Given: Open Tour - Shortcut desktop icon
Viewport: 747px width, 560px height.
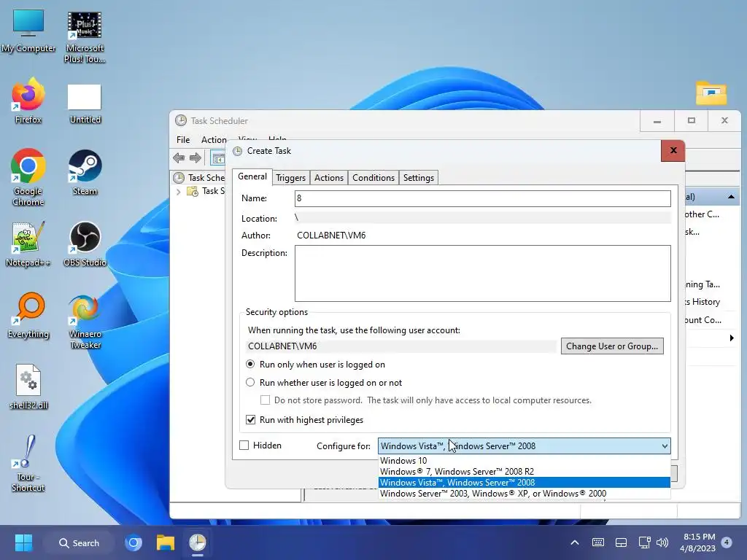Looking at the screenshot, I should click(28, 463).
